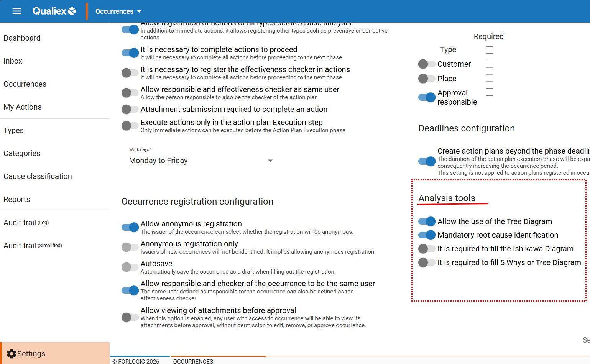This screenshot has height=364, width=590.
Task: Open Dashboard from the sidebar
Action: click(22, 38)
